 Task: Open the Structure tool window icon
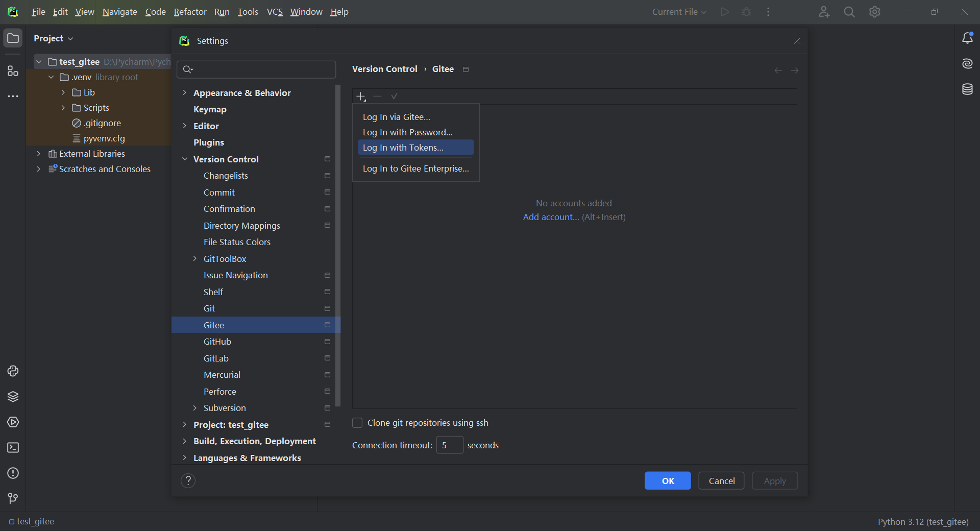[x=13, y=71]
